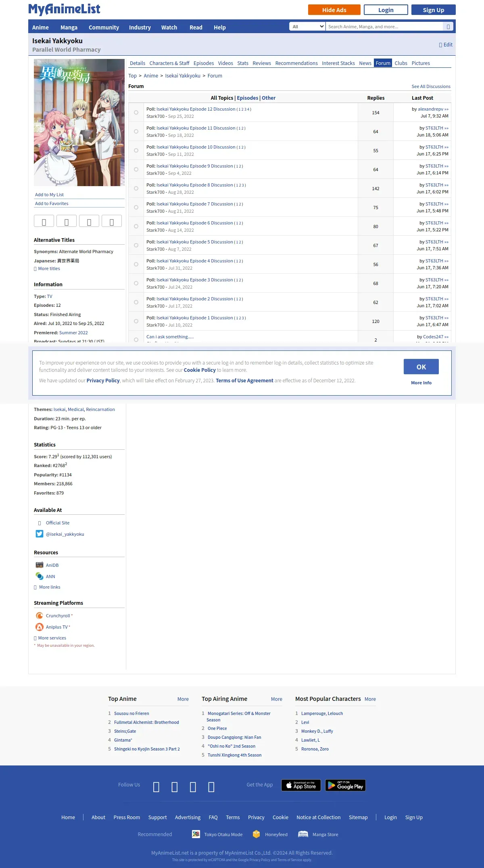Screen dimensions: 484x868
Task: Click the topic icon for Episode 8 Discussion
Action: click(x=136, y=189)
